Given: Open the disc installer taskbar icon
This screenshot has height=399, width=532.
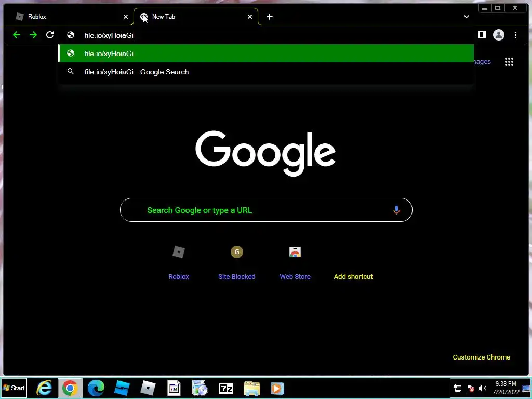Looking at the screenshot, I should tap(200, 388).
